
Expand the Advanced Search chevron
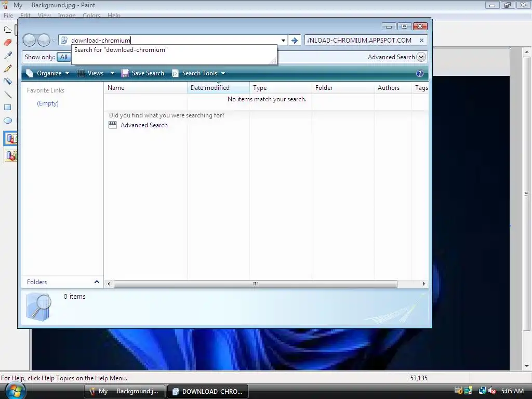point(421,57)
